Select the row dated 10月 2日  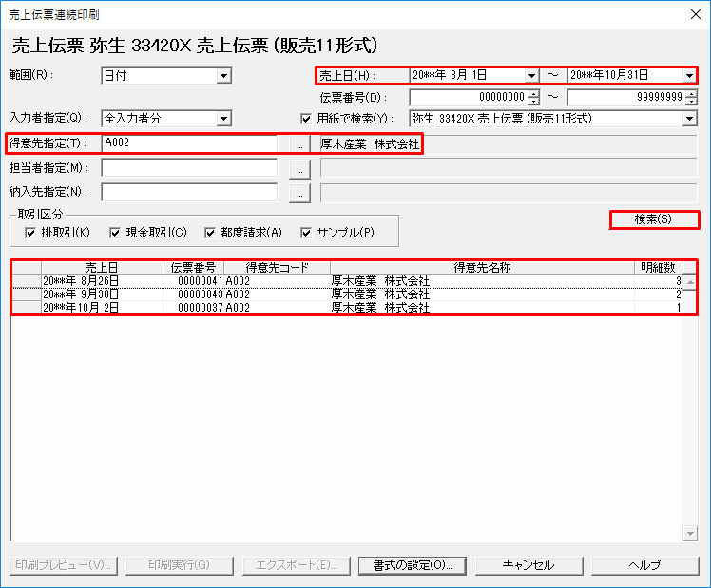(x=347, y=307)
